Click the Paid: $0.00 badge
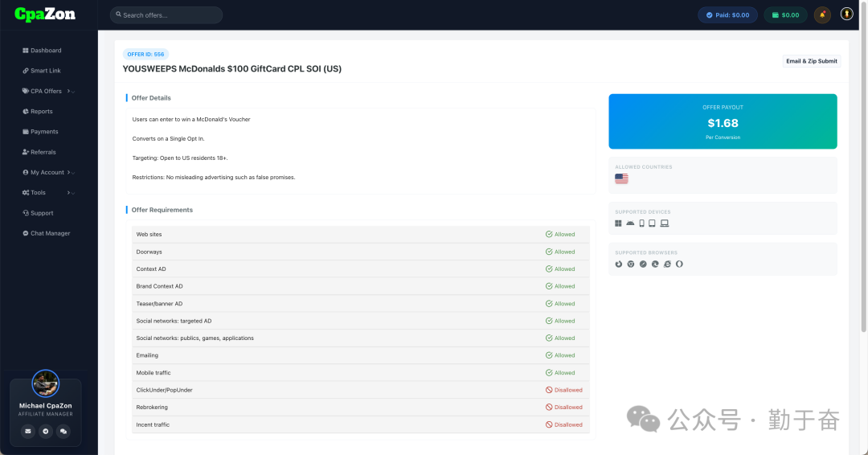Image resolution: width=868 pixels, height=455 pixels. (727, 15)
